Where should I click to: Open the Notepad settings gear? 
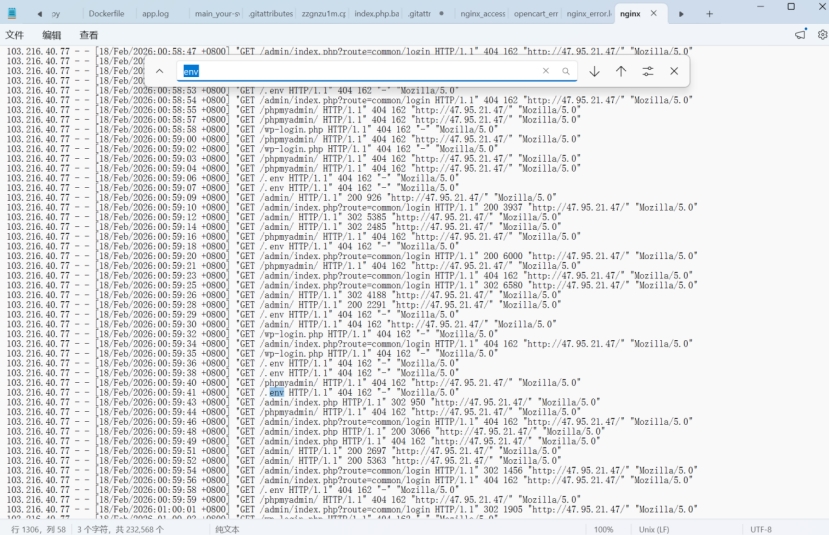[822, 35]
